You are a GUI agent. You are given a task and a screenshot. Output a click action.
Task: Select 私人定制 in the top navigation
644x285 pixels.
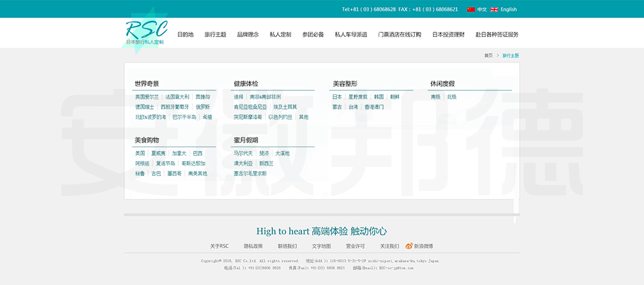click(280, 35)
